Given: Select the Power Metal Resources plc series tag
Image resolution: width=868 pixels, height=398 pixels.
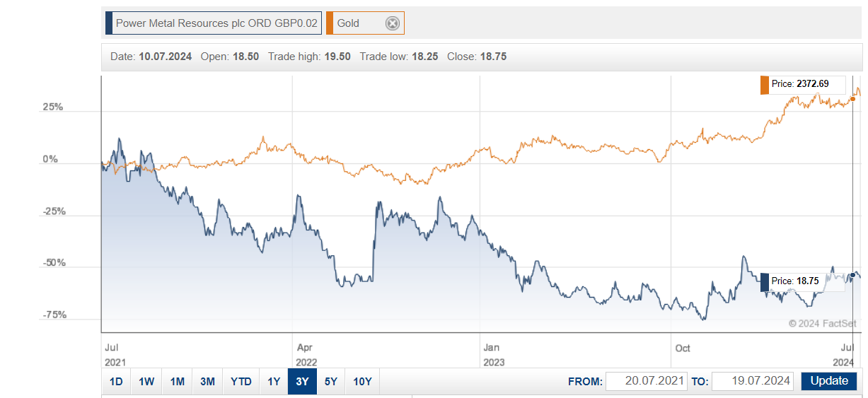Looking at the screenshot, I should [214, 23].
